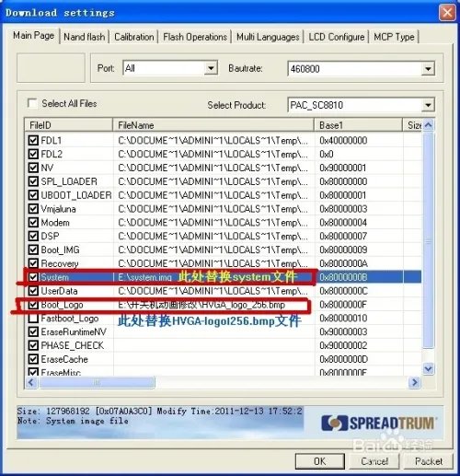Uncheck the PHASE_CHECK checkbox
The image size is (460, 476).
pos(33,345)
